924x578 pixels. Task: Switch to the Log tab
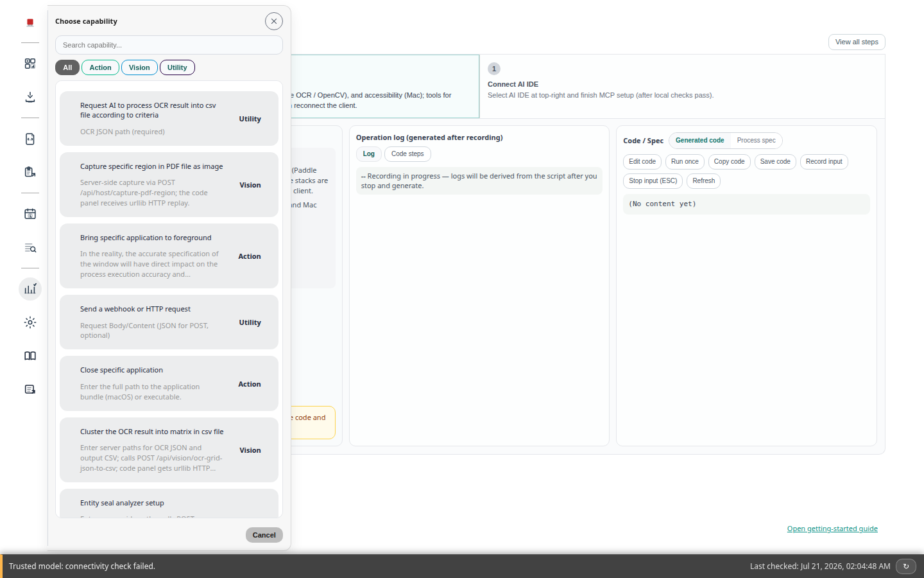coord(369,154)
